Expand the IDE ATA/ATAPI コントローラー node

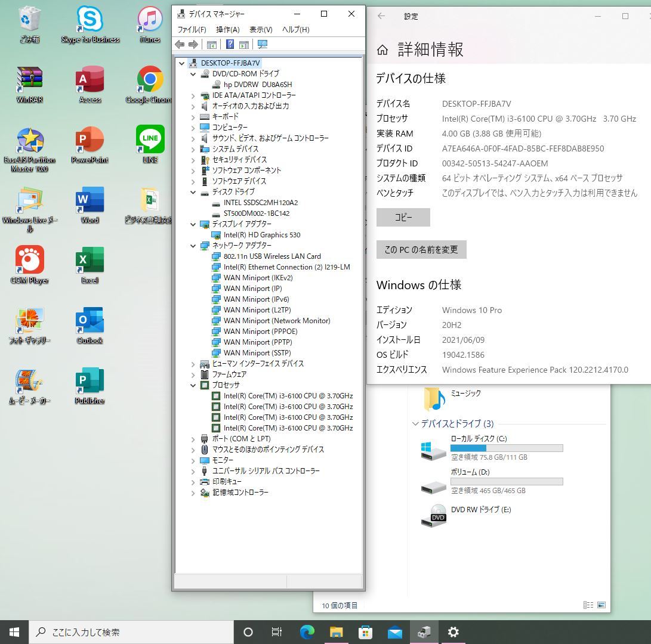[x=193, y=95]
